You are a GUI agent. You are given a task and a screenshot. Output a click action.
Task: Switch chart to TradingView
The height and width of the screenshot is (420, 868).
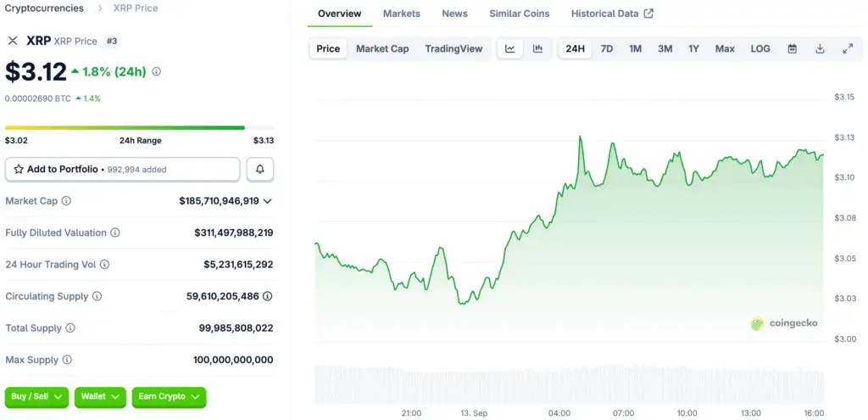454,48
